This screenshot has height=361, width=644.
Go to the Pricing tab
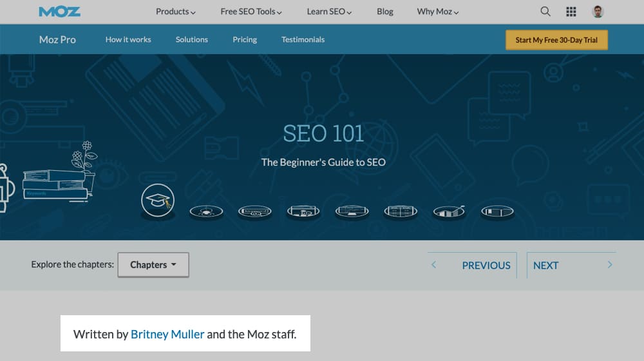245,40
